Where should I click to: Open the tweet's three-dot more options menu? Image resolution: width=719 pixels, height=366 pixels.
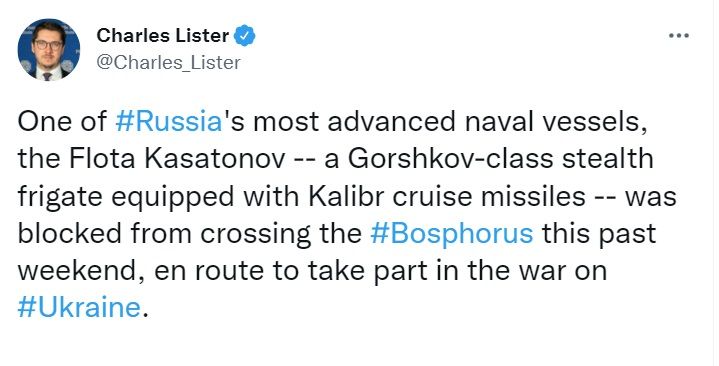pos(679,36)
